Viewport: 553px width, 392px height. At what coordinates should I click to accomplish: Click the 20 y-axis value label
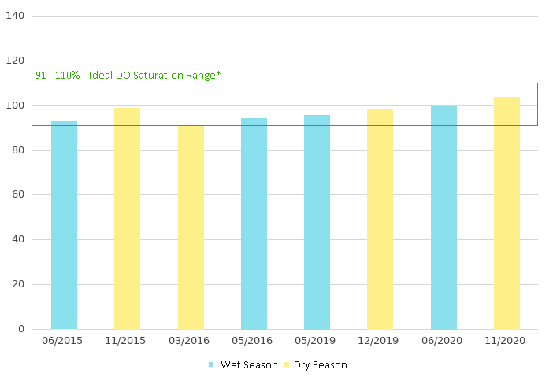[19, 284]
